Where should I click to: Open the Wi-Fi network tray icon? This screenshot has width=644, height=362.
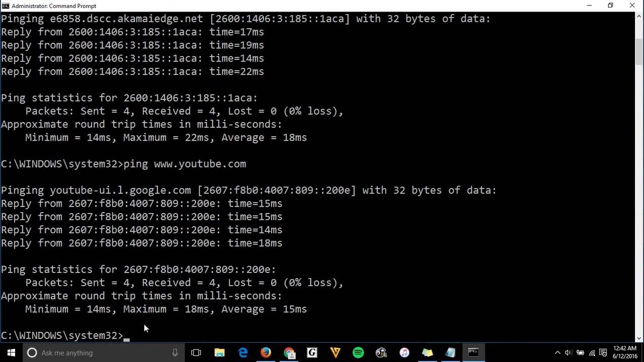[x=592, y=352]
